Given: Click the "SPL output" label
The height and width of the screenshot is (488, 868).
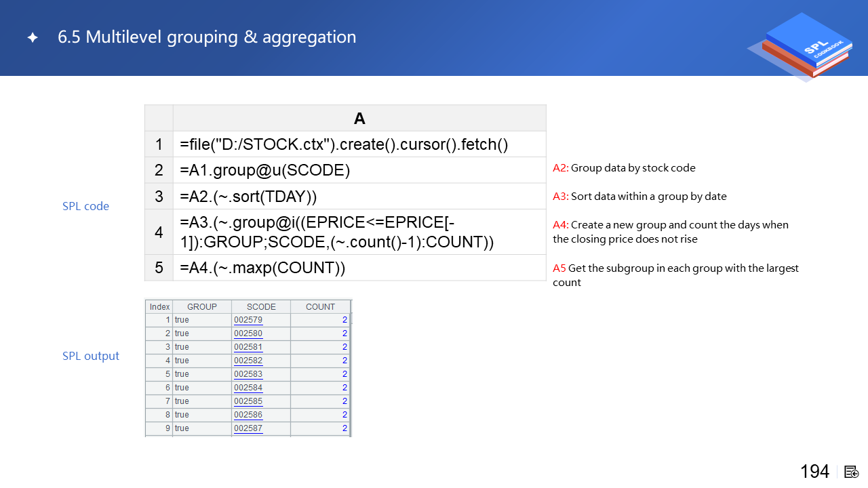Looking at the screenshot, I should pos(91,356).
